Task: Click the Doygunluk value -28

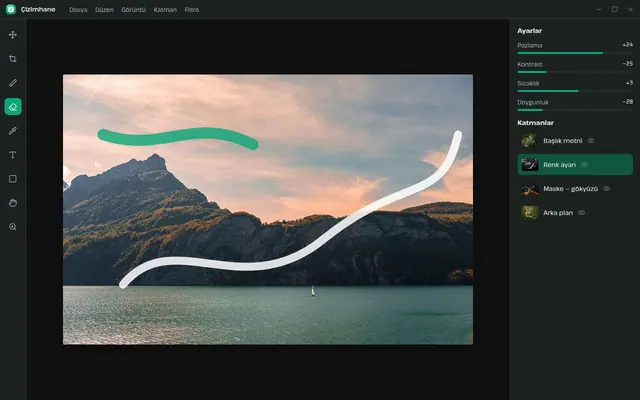Action: tap(627, 102)
